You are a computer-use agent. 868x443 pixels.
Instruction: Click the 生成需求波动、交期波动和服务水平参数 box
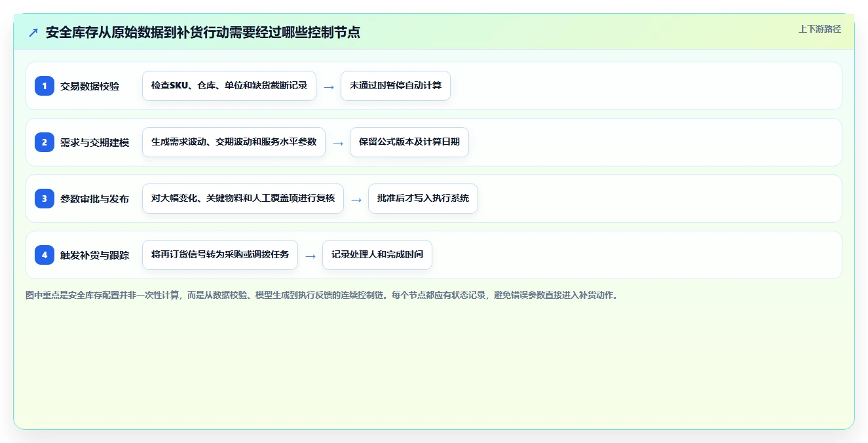click(234, 142)
